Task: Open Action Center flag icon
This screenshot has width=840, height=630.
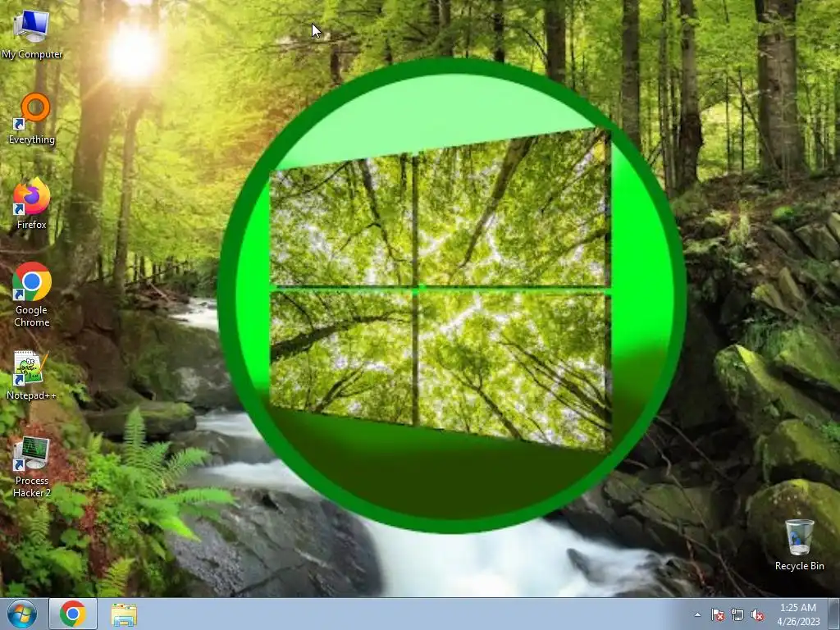Action: coord(717,614)
